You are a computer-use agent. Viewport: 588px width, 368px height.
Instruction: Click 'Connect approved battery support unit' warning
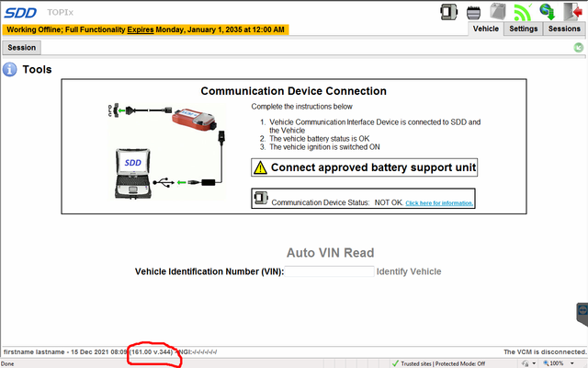364,167
